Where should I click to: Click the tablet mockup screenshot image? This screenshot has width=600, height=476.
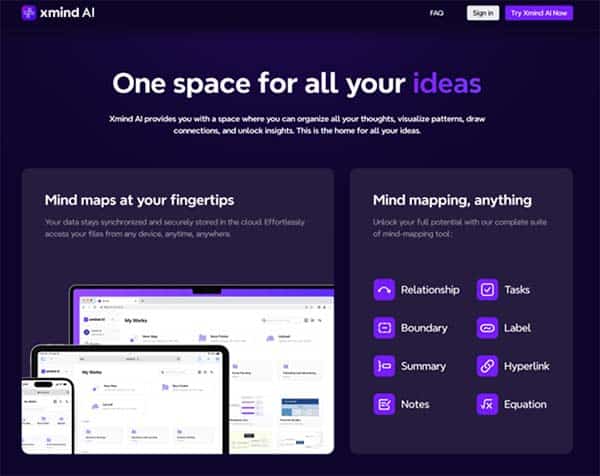[130, 400]
